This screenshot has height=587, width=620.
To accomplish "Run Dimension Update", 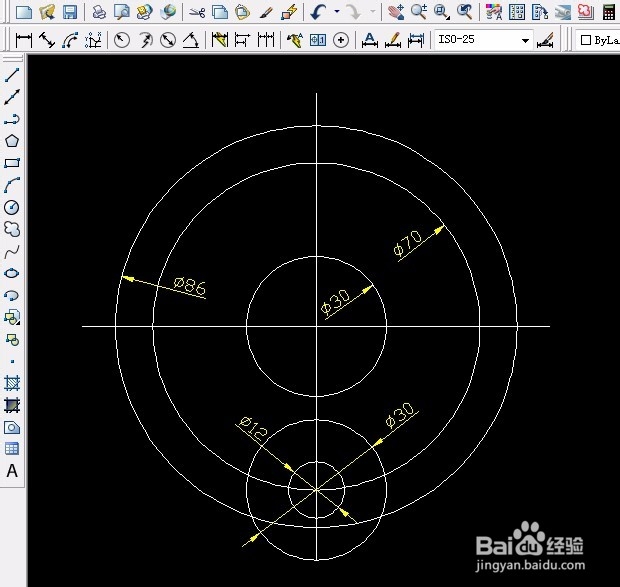I will [x=416, y=40].
